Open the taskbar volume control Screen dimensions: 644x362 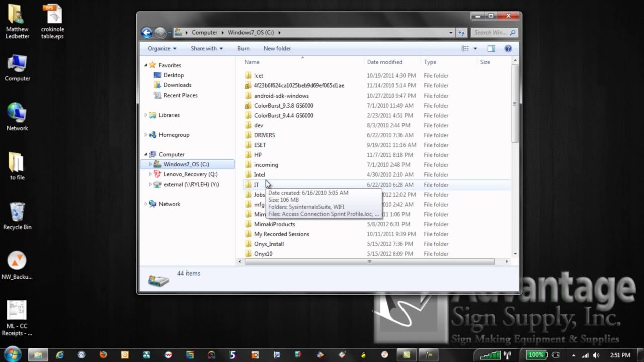tap(596, 355)
